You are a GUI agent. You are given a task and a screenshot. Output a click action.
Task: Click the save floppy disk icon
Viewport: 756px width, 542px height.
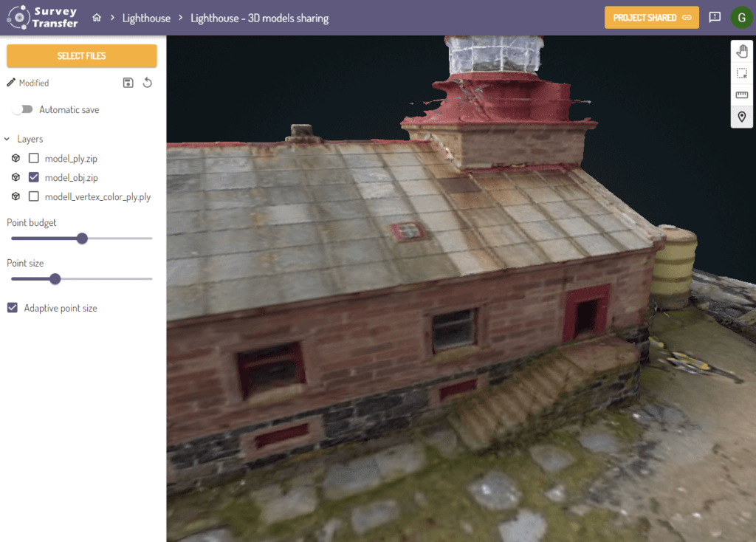coord(128,83)
